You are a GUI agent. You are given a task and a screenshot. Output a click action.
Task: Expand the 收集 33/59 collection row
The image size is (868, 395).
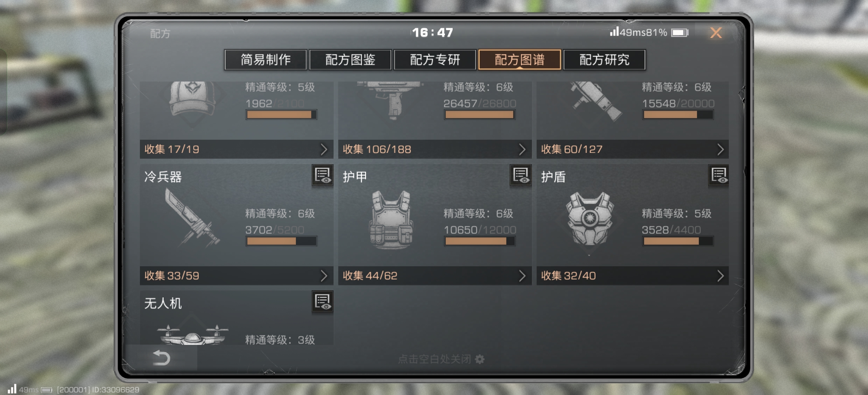pos(236,276)
